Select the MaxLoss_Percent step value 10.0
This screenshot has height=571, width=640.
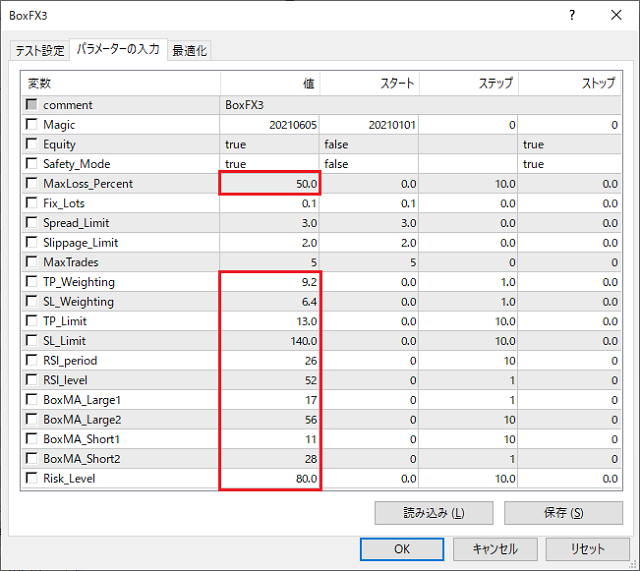[x=468, y=183]
